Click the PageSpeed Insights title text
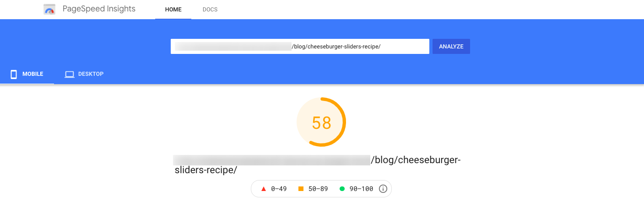 (x=98, y=9)
